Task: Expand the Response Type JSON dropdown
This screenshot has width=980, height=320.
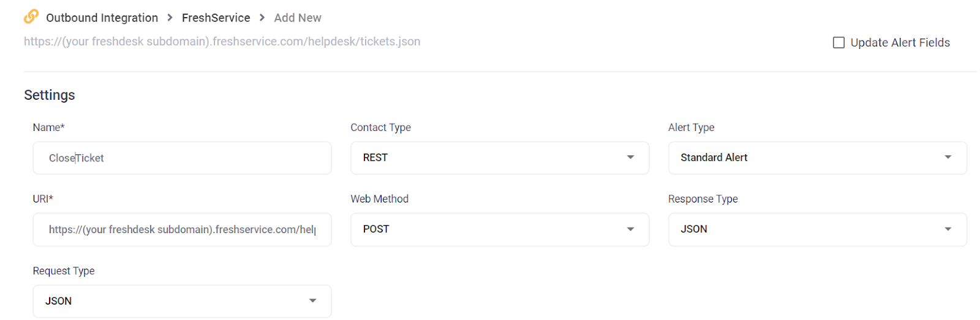Action: [809, 229]
